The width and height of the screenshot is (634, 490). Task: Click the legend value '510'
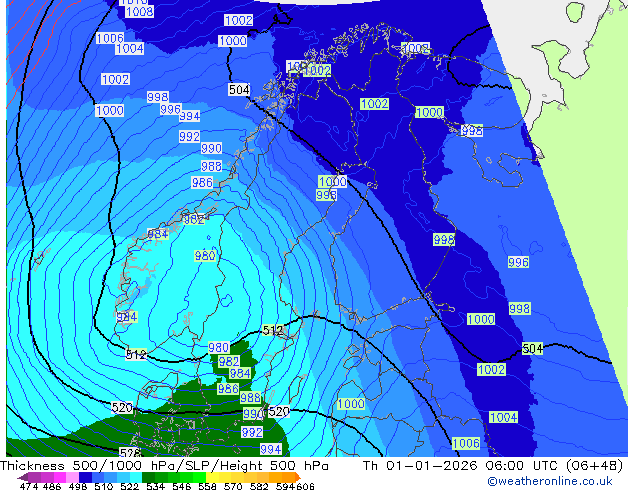[104, 486]
